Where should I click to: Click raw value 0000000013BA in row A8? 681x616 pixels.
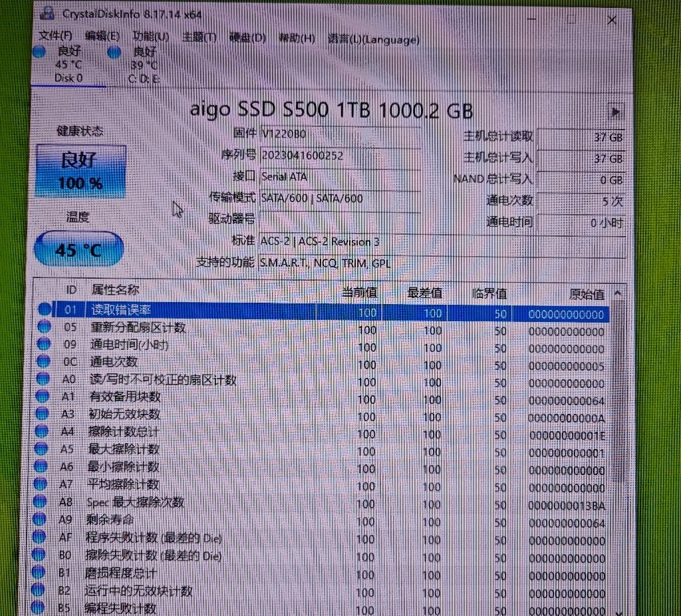point(567,506)
